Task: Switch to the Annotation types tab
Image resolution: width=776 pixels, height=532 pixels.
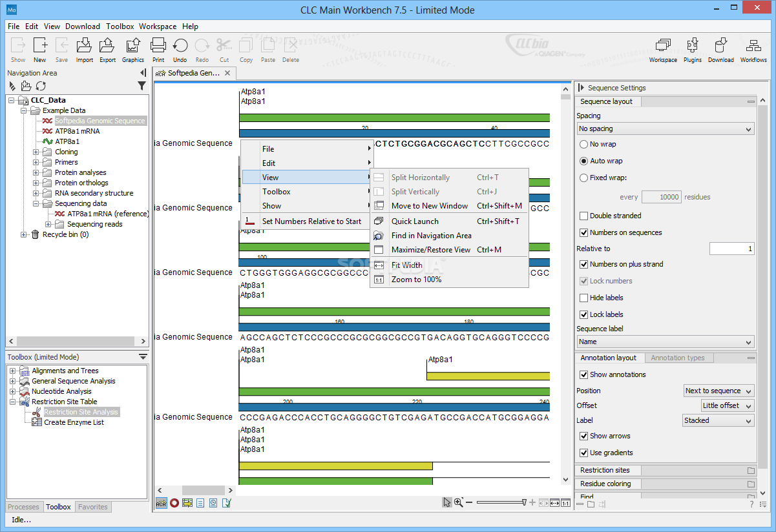Action: click(678, 358)
